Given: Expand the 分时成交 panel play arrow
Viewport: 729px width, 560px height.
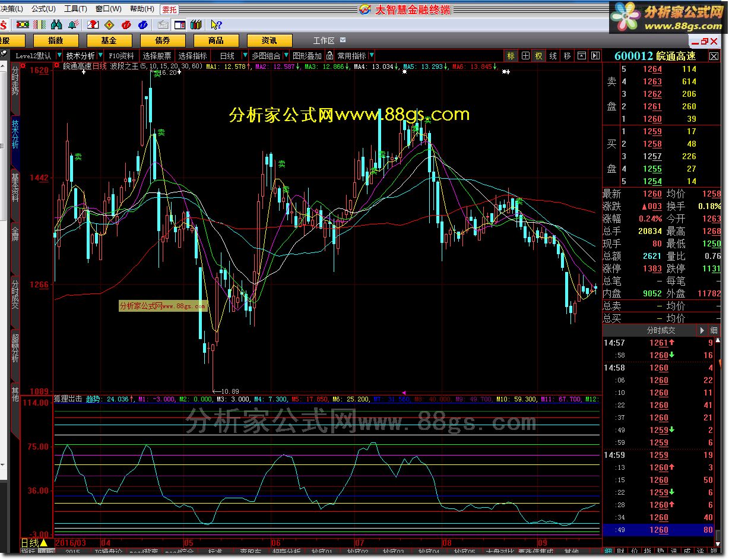Looking at the screenshot, I should coord(702,330).
